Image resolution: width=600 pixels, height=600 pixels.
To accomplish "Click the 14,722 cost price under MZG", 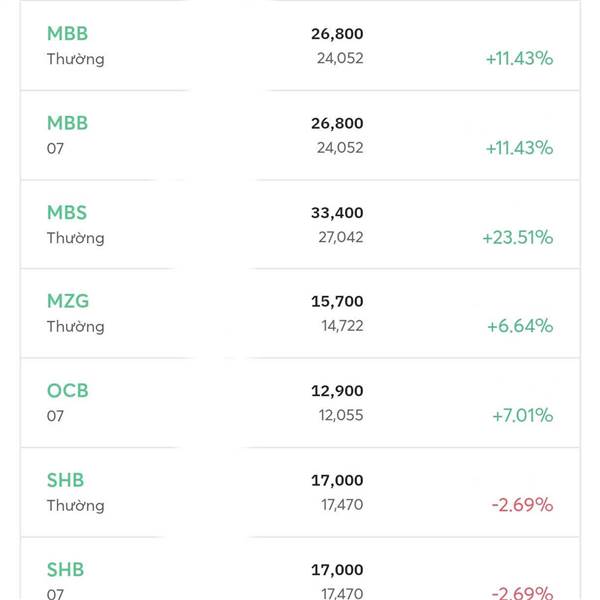I will coord(342,326).
